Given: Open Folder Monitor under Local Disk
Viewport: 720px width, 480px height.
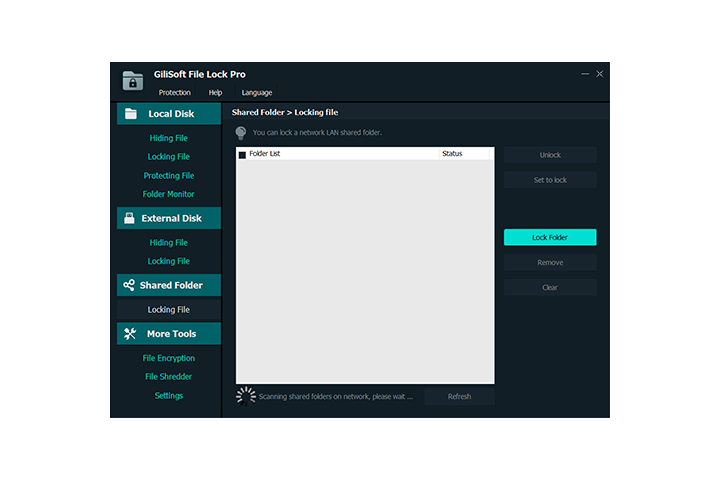Looking at the screenshot, I should coord(169,194).
